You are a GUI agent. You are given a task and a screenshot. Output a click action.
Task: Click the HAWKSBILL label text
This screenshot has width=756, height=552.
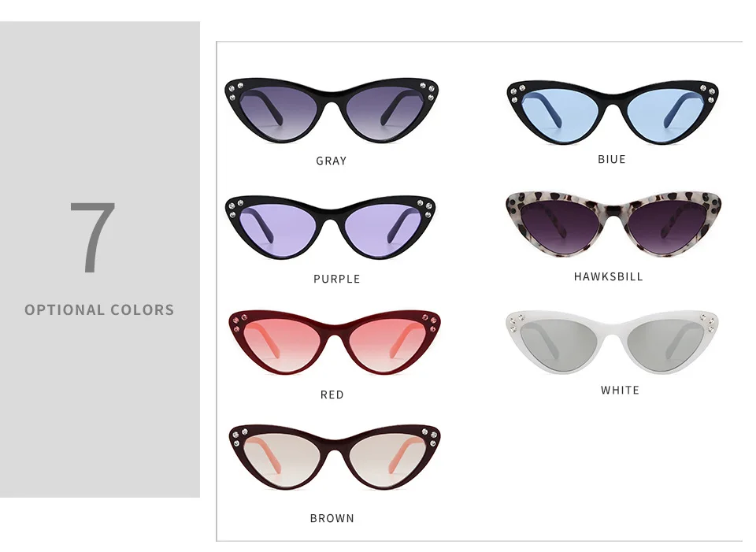[x=609, y=276]
